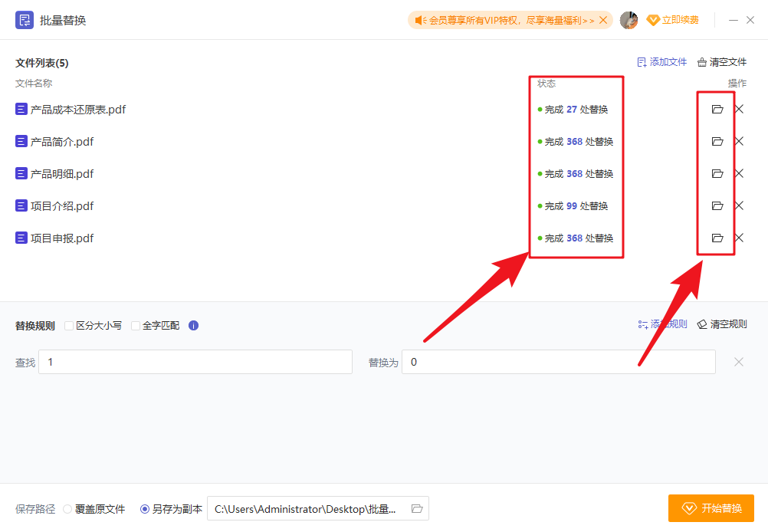This screenshot has width=768, height=532.
Task: Click the PDF icon of 产品明细.pdf
Action: (x=21, y=173)
